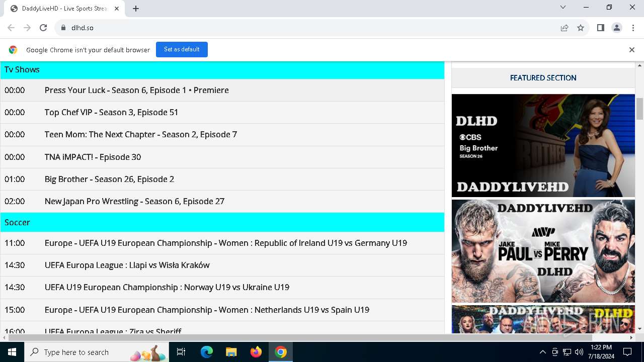
Task: Open Task View on the taskbar
Action: tap(182, 352)
